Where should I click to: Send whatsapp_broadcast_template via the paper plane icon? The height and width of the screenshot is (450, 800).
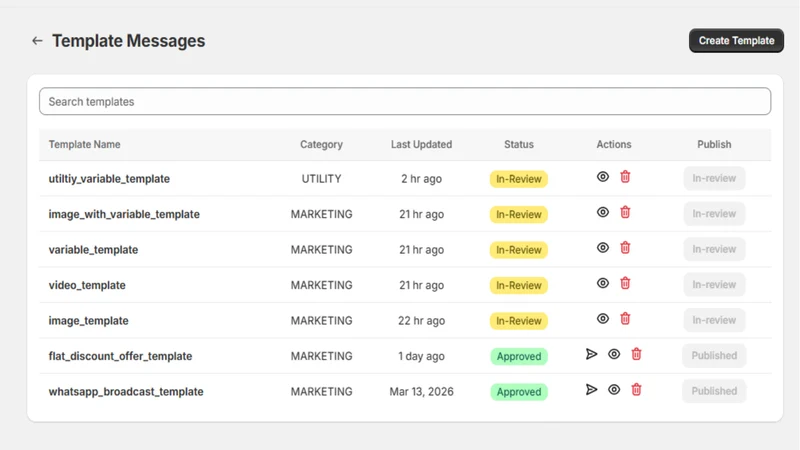coord(591,390)
